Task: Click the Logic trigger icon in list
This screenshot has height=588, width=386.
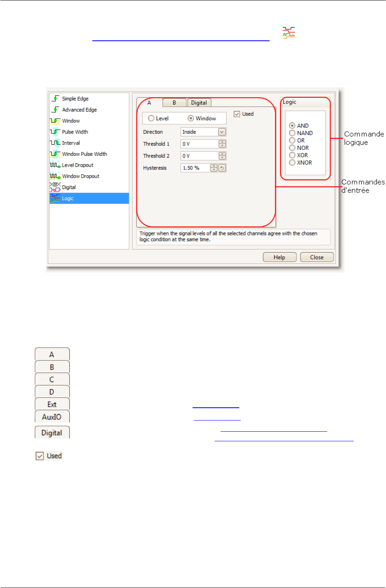Action: click(x=55, y=198)
